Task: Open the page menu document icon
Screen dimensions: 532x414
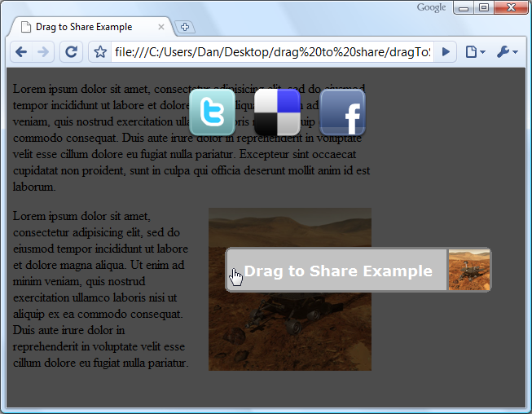Action: coord(475,52)
